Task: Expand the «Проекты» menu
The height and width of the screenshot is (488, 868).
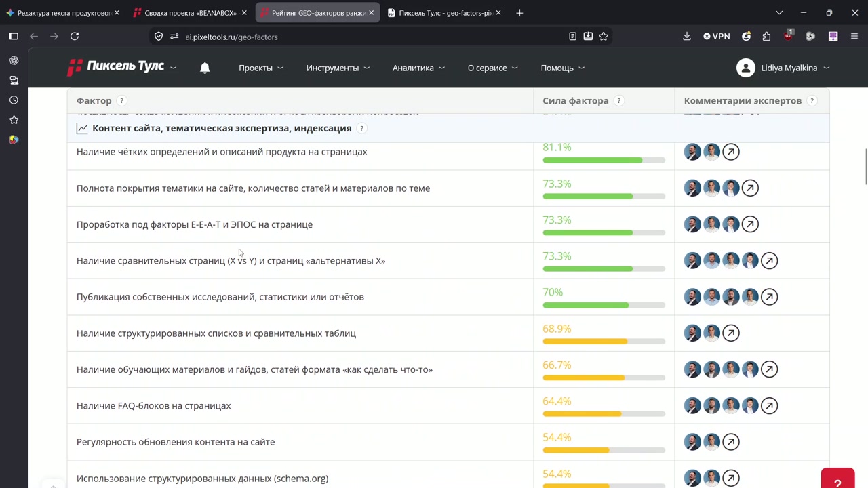Action: coord(261,68)
